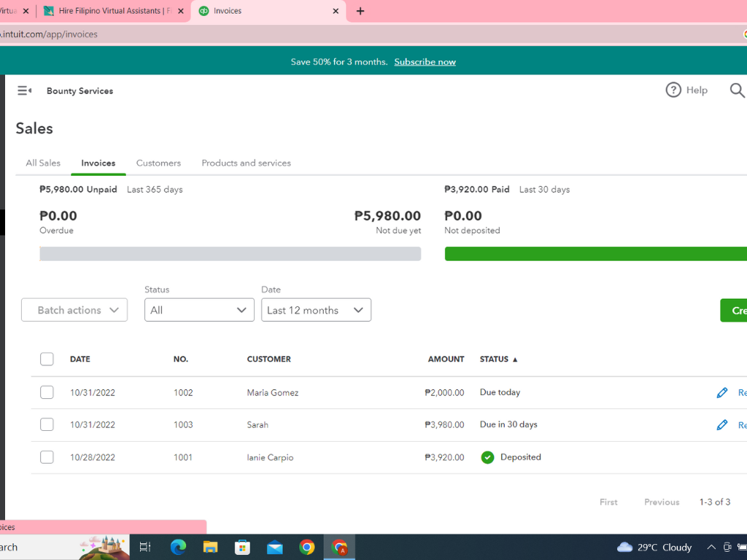747x560 pixels.
Task: Expand Batch actions dropdown
Action: [74, 310]
